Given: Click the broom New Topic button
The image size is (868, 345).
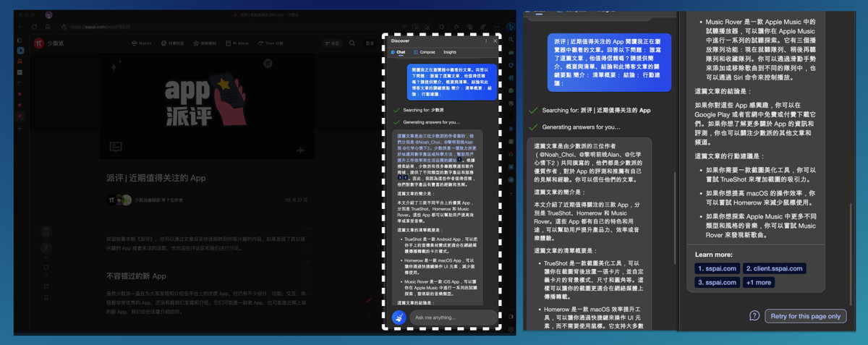Looking at the screenshot, I should pos(397,318).
